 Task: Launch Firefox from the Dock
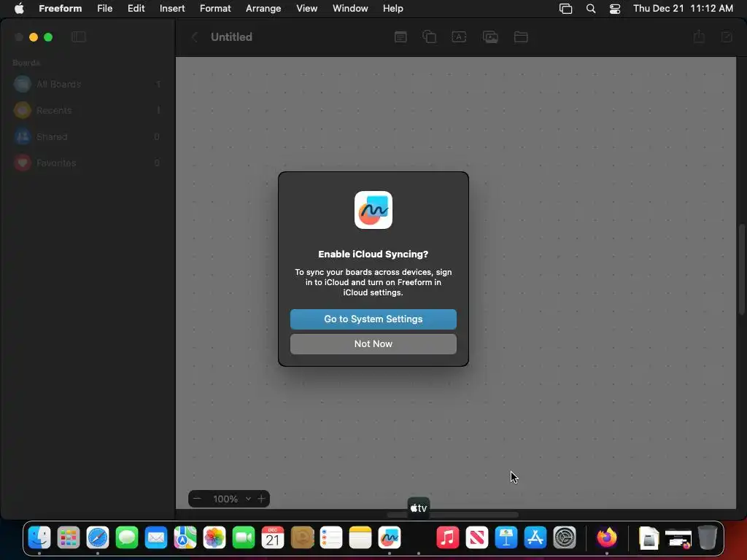pyautogui.click(x=606, y=538)
